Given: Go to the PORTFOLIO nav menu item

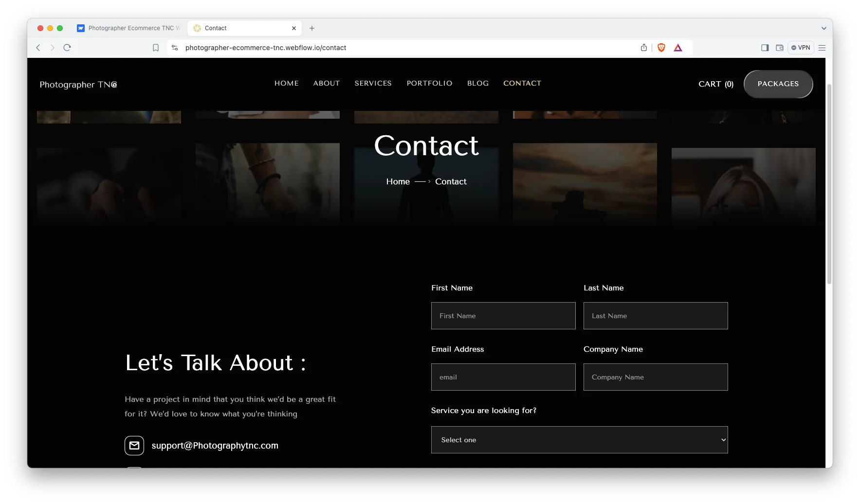Looking at the screenshot, I should click(429, 83).
